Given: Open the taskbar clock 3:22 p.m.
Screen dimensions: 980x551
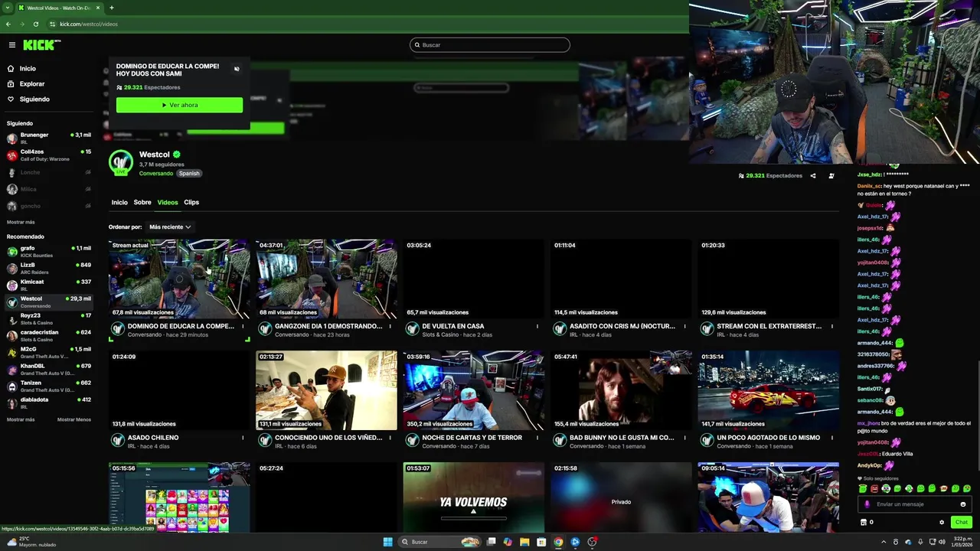Looking at the screenshot, I should click(x=961, y=542).
